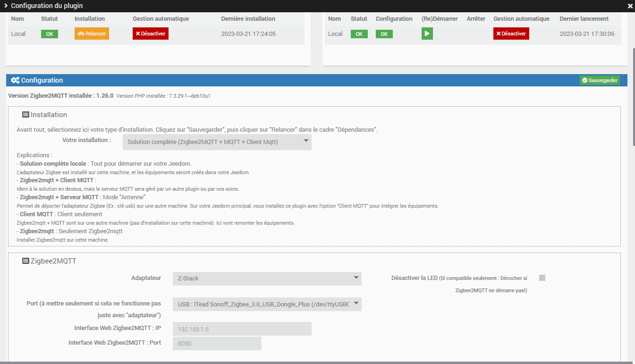Click the Sauvegarder button
The width and height of the screenshot is (635, 364).
[600, 80]
